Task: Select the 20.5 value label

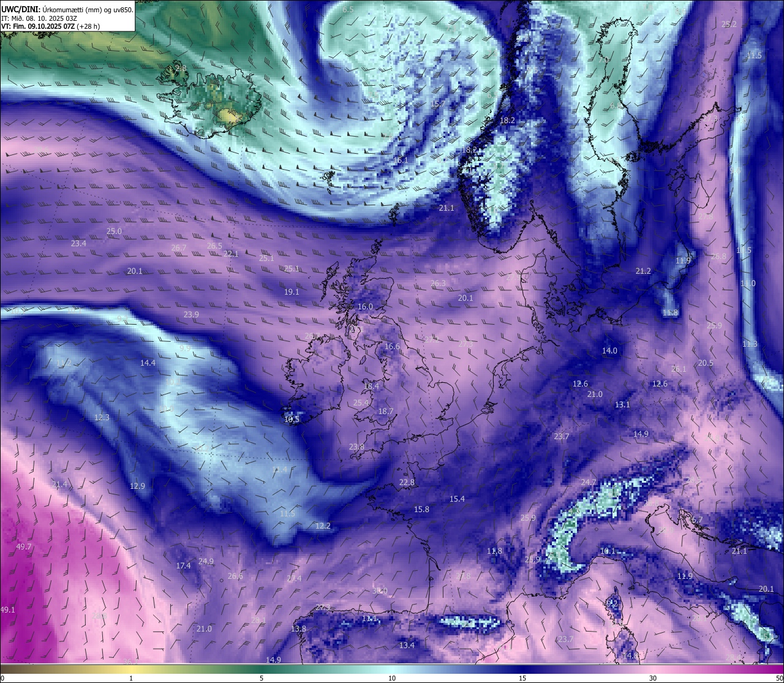Action: coord(706,363)
